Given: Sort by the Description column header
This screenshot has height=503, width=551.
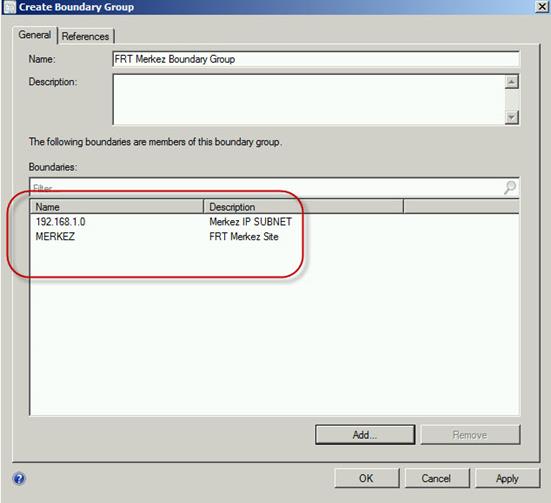Looking at the screenshot, I should pyautogui.click(x=303, y=207).
